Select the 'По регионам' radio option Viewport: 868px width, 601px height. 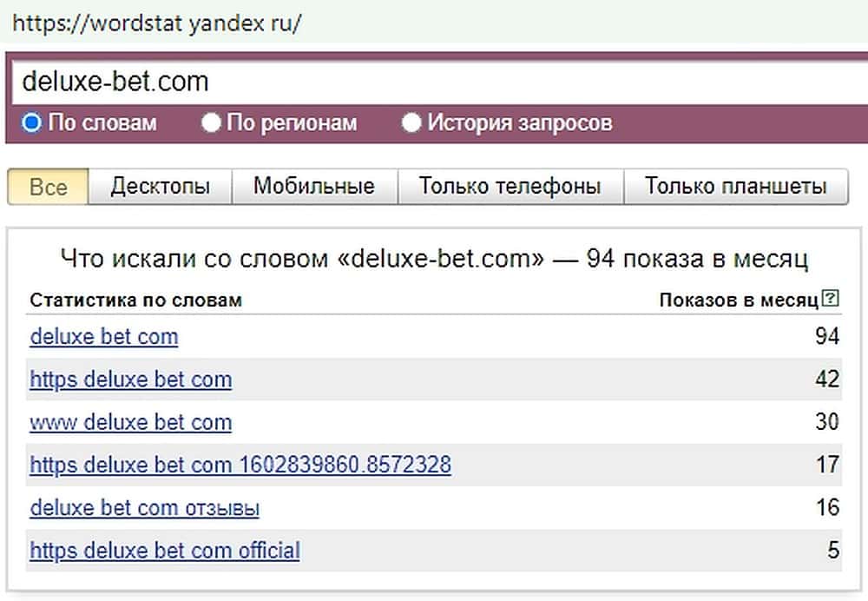[x=211, y=122]
